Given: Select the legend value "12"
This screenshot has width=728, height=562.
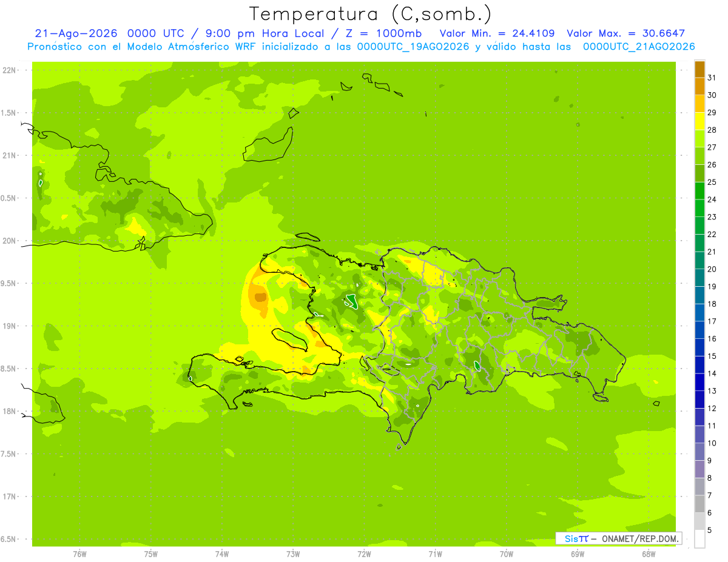Looking at the screenshot, I should (x=712, y=409).
